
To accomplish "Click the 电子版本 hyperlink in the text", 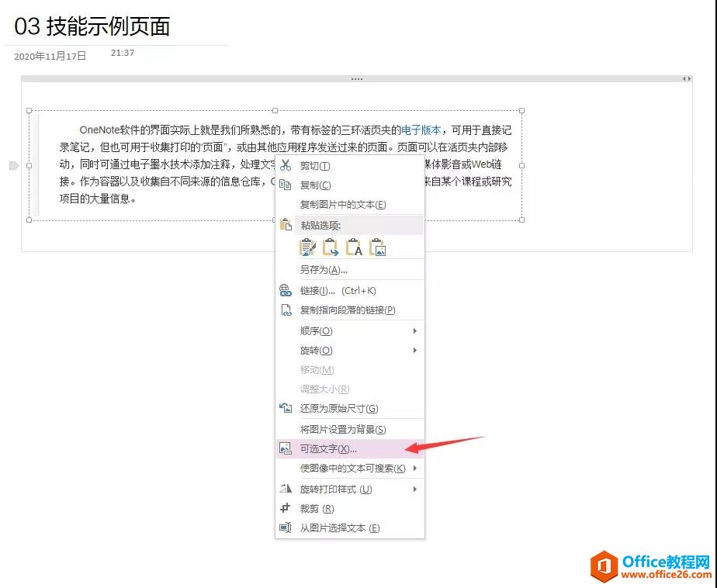I will point(421,130).
